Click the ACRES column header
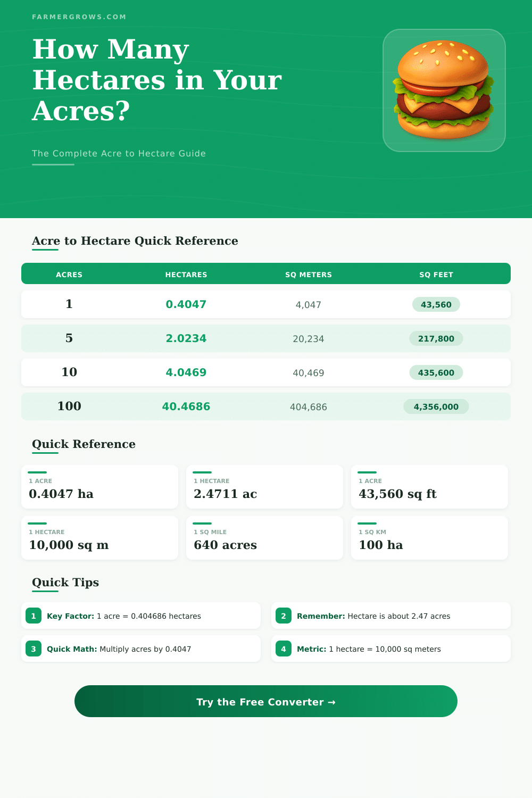Viewport: 532px width, 798px height. 69,275
